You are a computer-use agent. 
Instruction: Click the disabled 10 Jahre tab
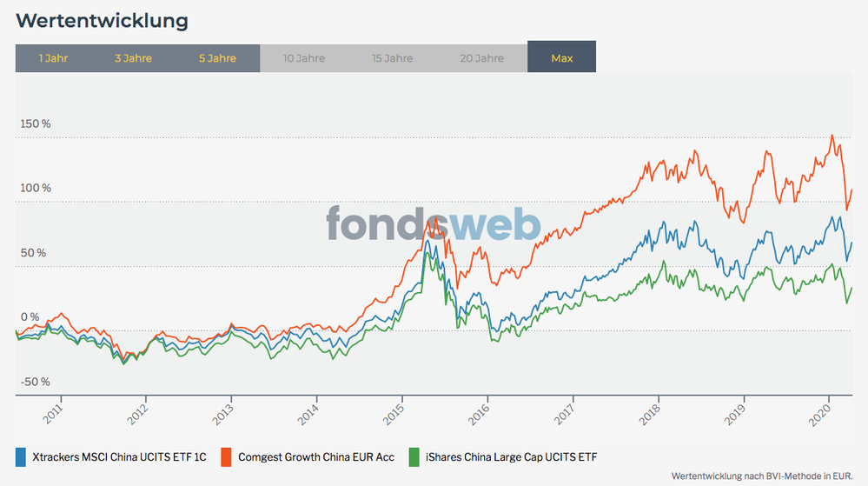pyautogui.click(x=304, y=58)
